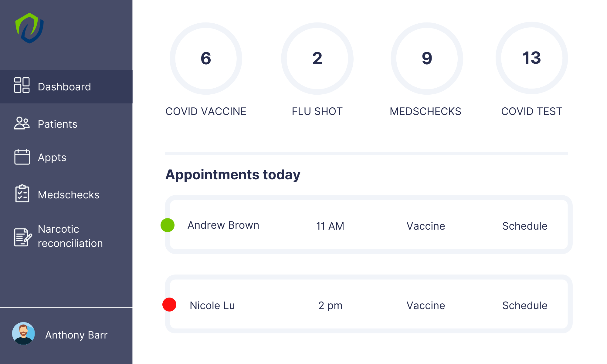The width and height of the screenshot is (607, 364).
Task: Click the Appts calendar icon
Action: 22,157
